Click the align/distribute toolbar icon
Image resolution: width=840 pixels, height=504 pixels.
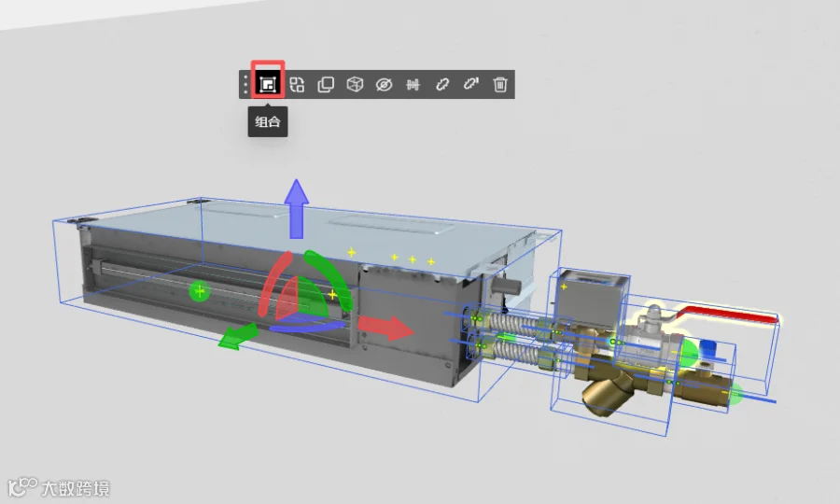point(413,84)
